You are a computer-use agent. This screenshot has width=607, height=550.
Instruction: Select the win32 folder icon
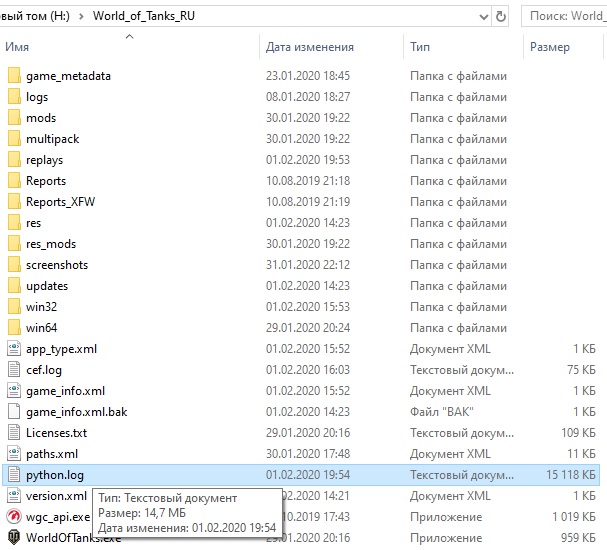pyautogui.click(x=14, y=307)
